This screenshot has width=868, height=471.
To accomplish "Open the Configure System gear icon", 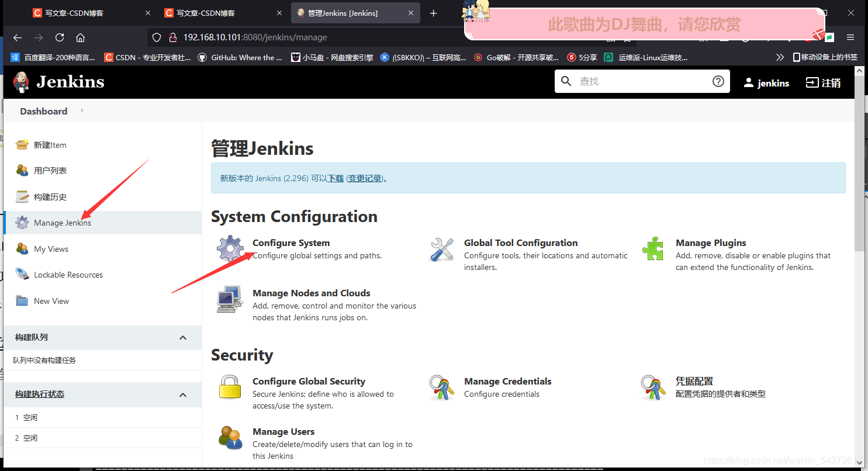I will [230, 249].
